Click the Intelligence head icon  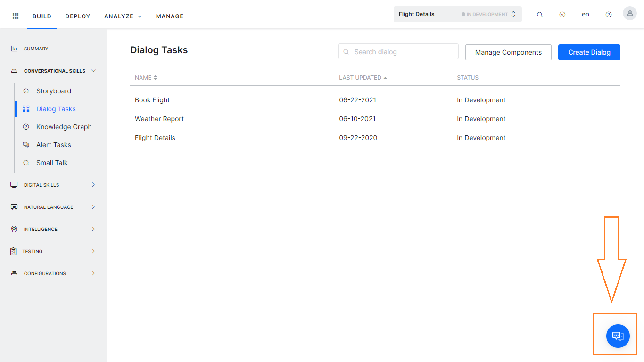coord(14,229)
